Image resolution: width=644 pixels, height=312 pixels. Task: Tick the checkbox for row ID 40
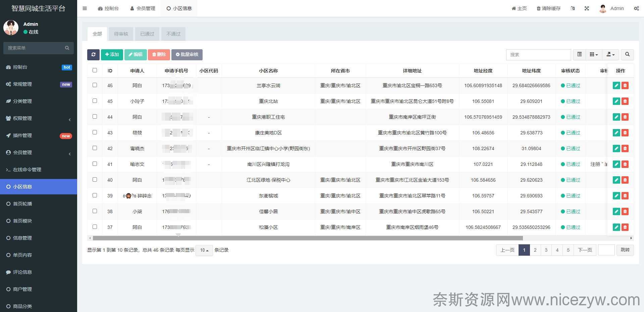pyautogui.click(x=95, y=180)
